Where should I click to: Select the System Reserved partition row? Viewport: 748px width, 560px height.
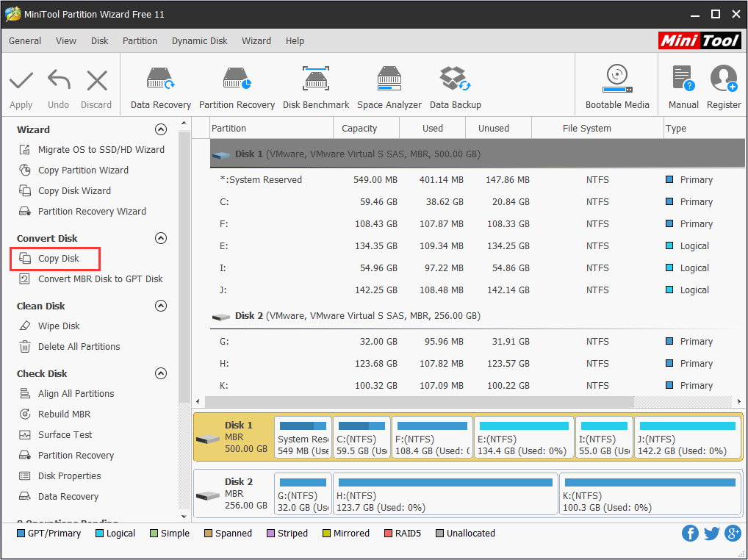point(478,180)
